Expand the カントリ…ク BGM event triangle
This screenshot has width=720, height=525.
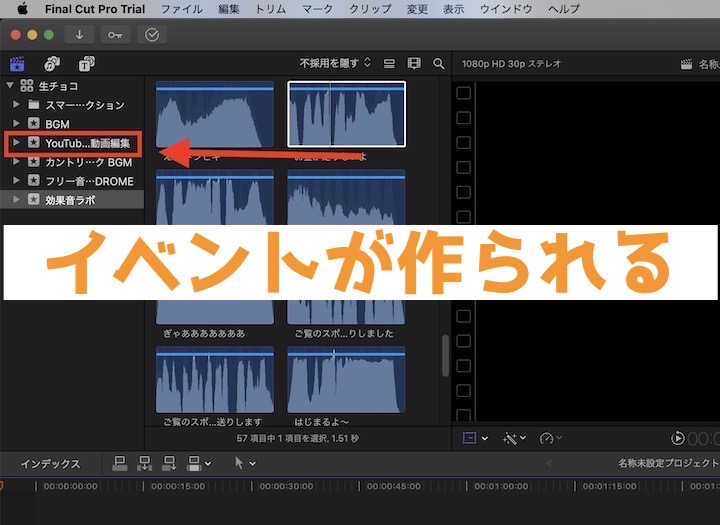tap(16, 162)
